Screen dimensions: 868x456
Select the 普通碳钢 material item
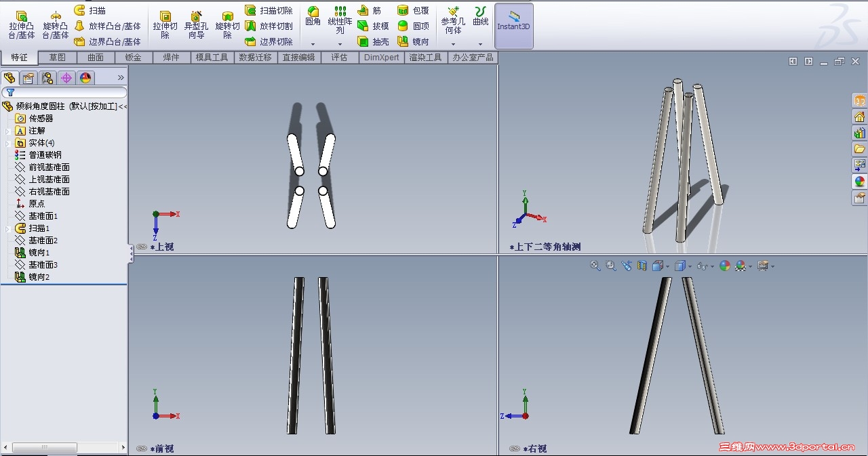pyautogui.click(x=38, y=155)
